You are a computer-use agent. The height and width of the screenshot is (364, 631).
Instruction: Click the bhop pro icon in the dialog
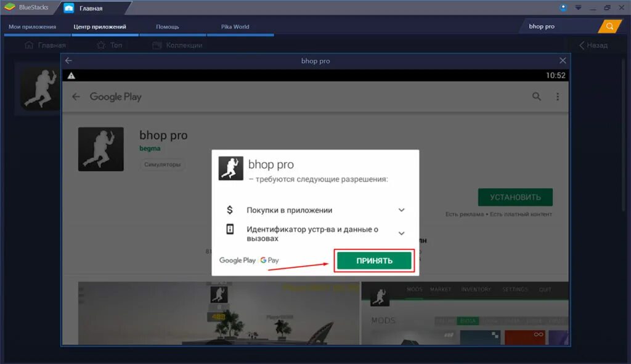[x=230, y=168]
